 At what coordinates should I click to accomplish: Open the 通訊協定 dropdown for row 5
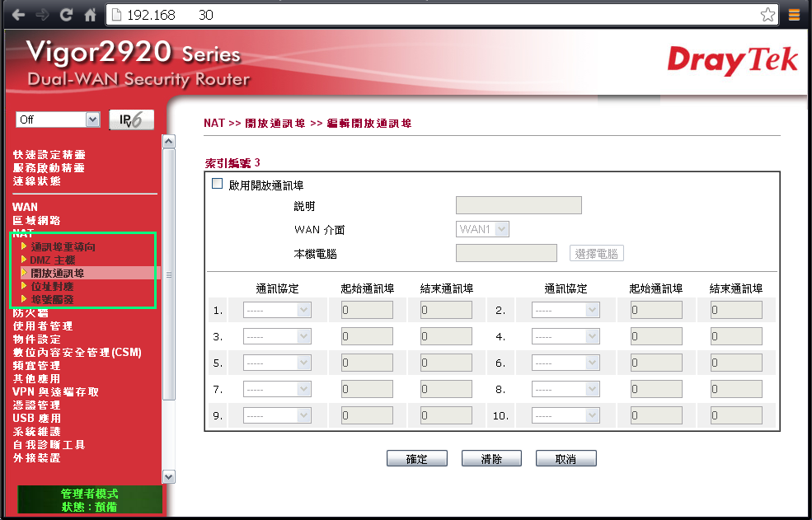click(x=277, y=363)
